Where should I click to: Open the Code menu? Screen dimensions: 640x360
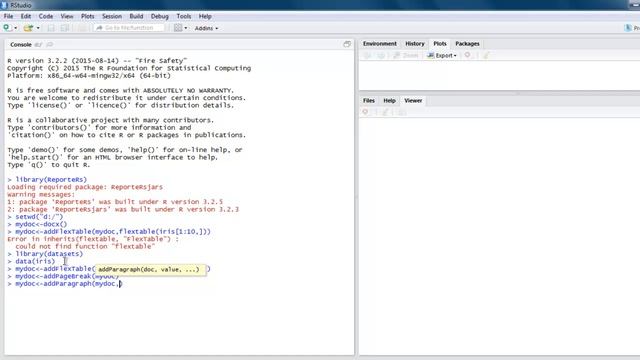pyautogui.click(x=46, y=16)
